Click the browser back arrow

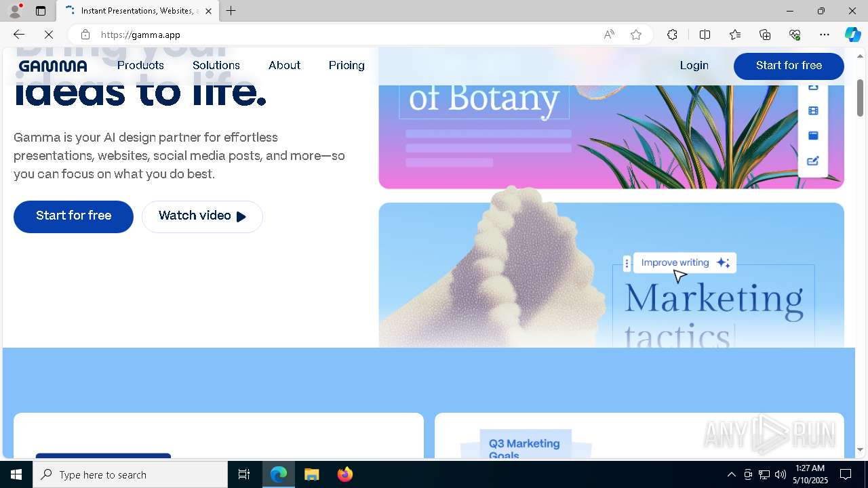coord(18,35)
